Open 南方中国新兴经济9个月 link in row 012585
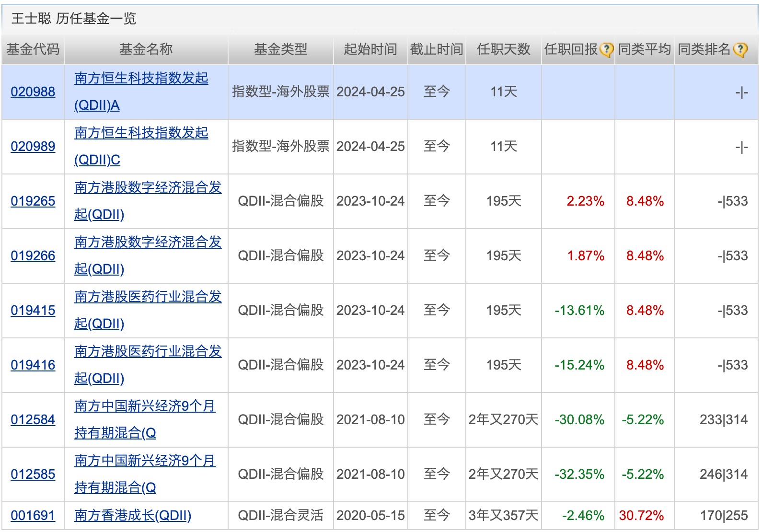The image size is (762, 532). click(x=145, y=474)
